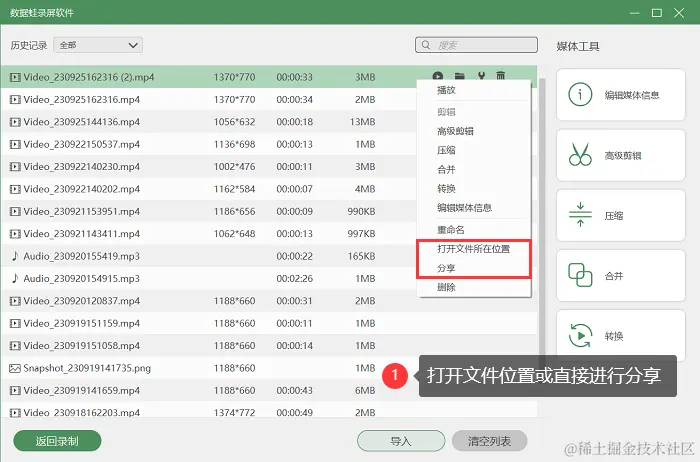Open the 合并 merge tool card
700x462 pixels.
[x=621, y=276]
